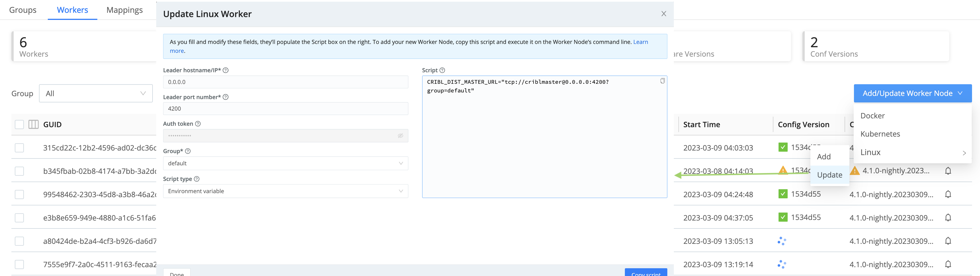Click help icon next to Script type
The width and height of the screenshot is (980, 276).
coord(197,179)
